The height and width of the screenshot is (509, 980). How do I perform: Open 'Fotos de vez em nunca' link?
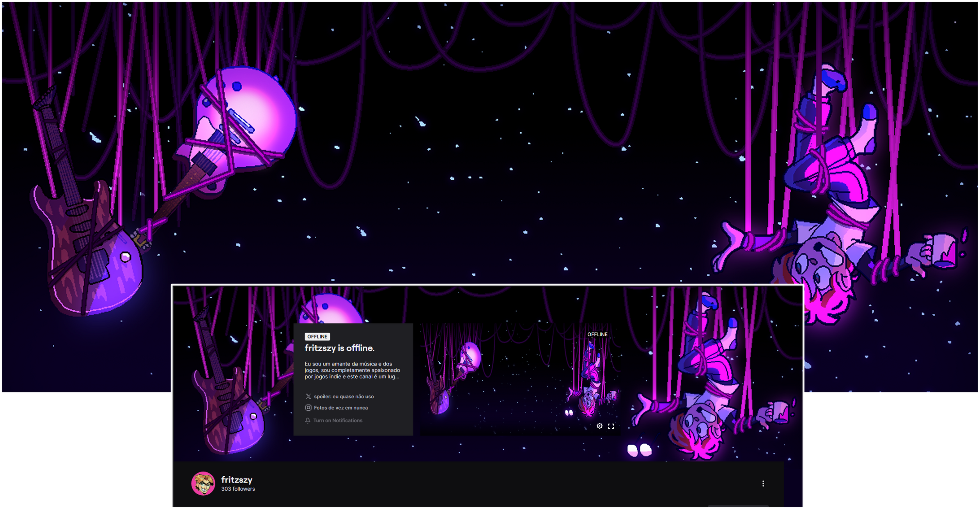pos(340,408)
